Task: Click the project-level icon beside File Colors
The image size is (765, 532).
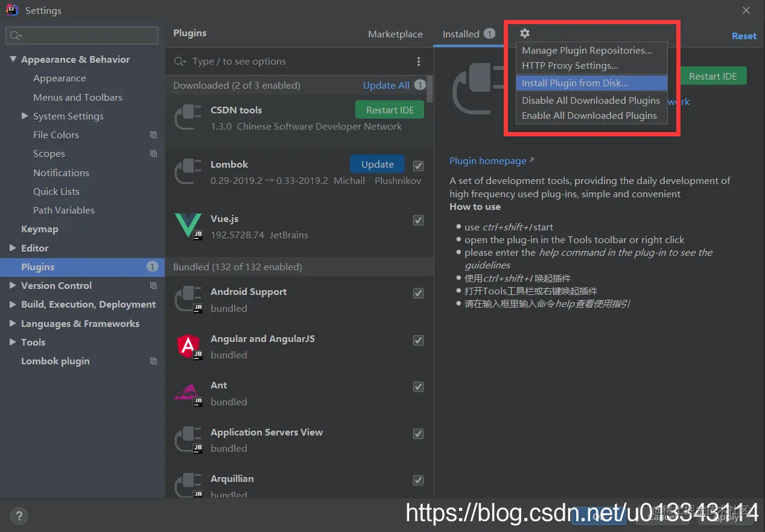Action: (153, 135)
